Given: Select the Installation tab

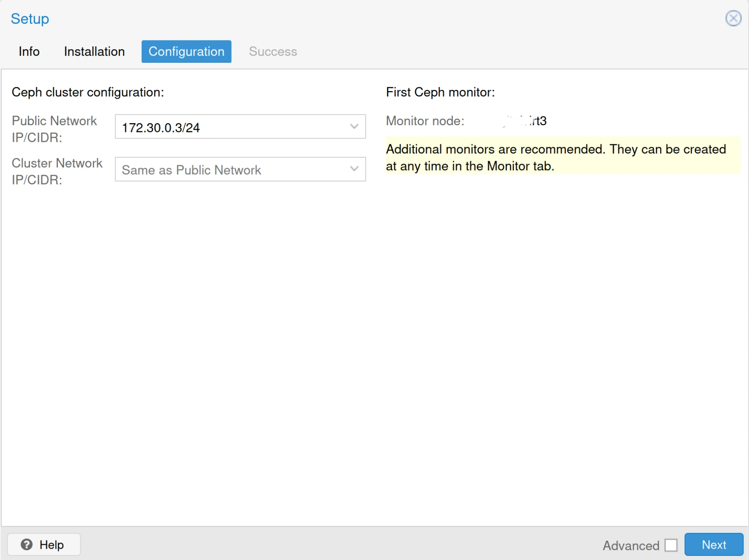Looking at the screenshot, I should [94, 51].
